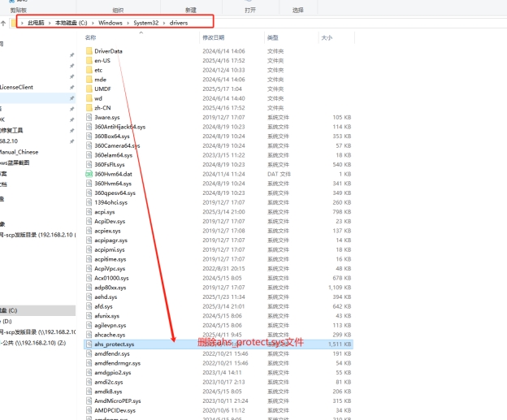Viewport: 507px width, 420px height.
Task: Go to 本地磁盘 (C:) in breadcrumb
Action: point(71,23)
